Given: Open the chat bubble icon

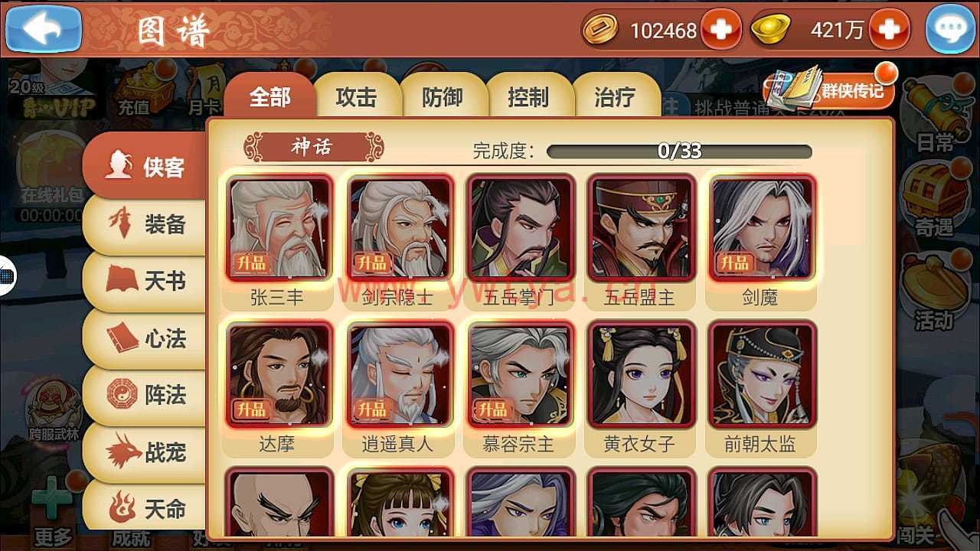Looking at the screenshot, I should point(950,30).
